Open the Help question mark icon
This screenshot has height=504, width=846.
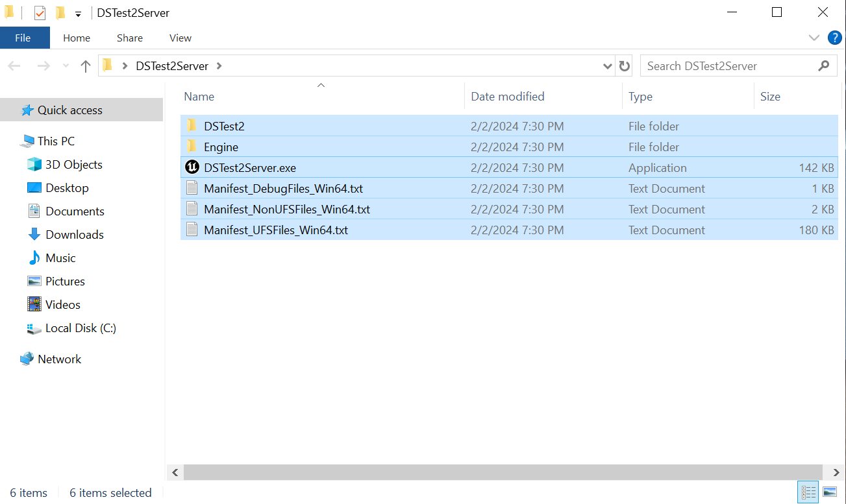click(x=835, y=38)
